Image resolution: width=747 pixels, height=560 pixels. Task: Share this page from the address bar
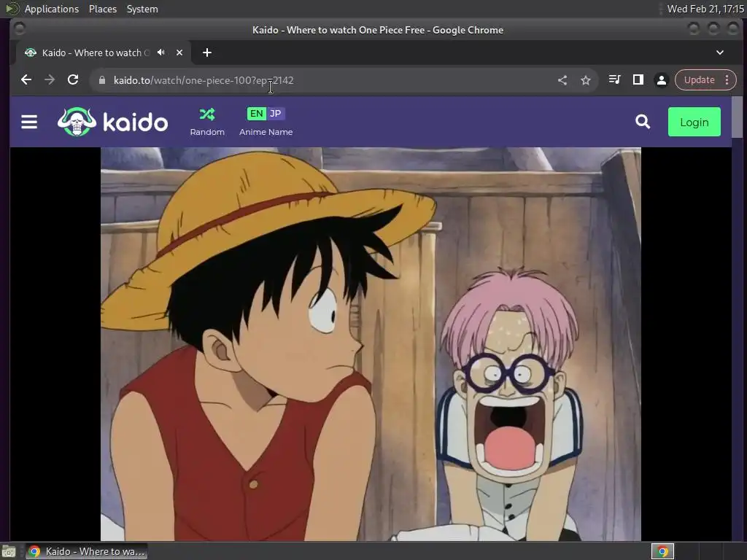[x=562, y=80]
